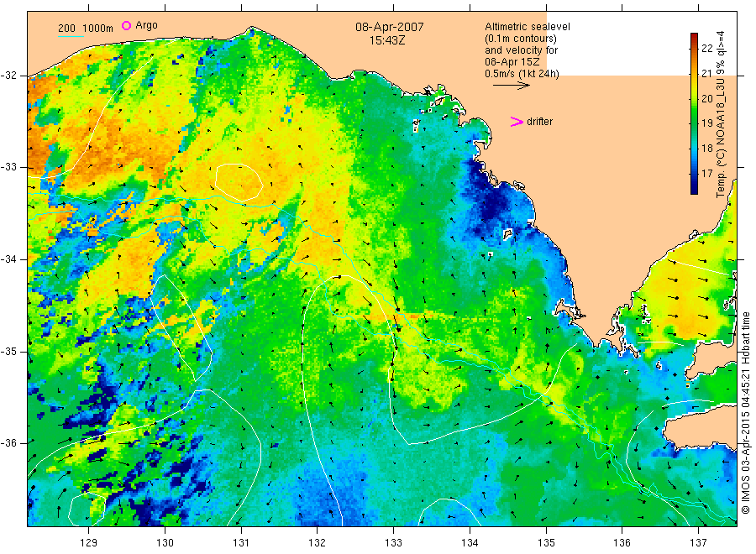Click the longitude label 134

[470, 543]
